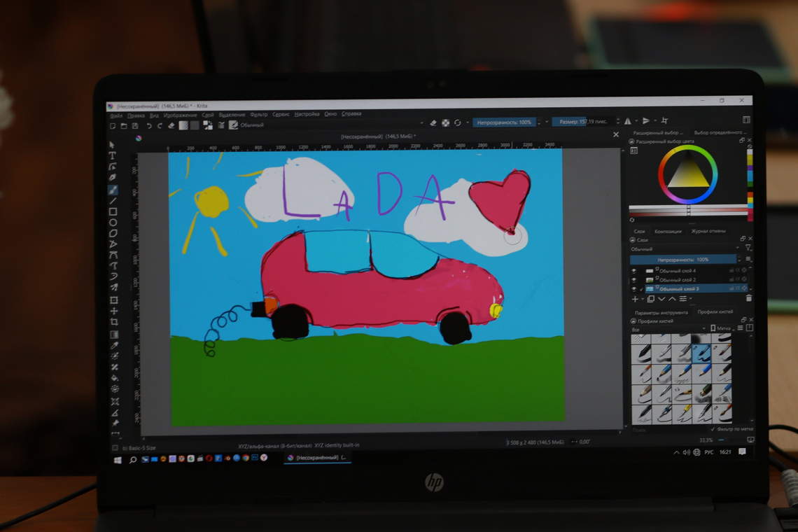Toggle eraser mode in top toolbar
Viewport: 798px width, 532px height.
click(x=433, y=122)
